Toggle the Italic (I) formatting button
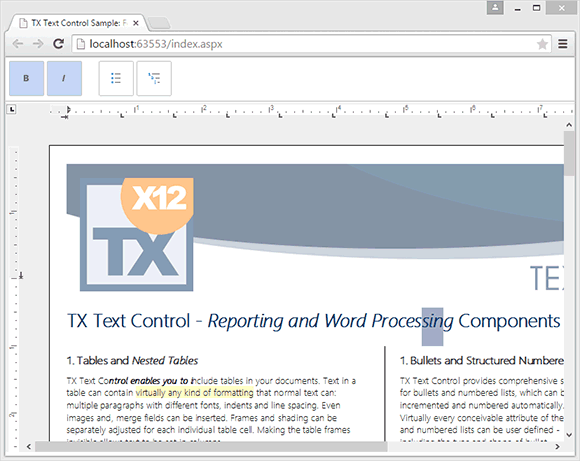The width and height of the screenshot is (580, 461). [64, 78]
